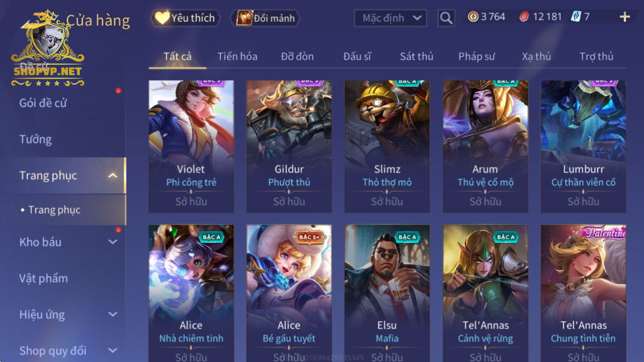Select the Elsu Mafia skin card
Viewport: 644px width, 362px height.
click(x=387, y=294)
